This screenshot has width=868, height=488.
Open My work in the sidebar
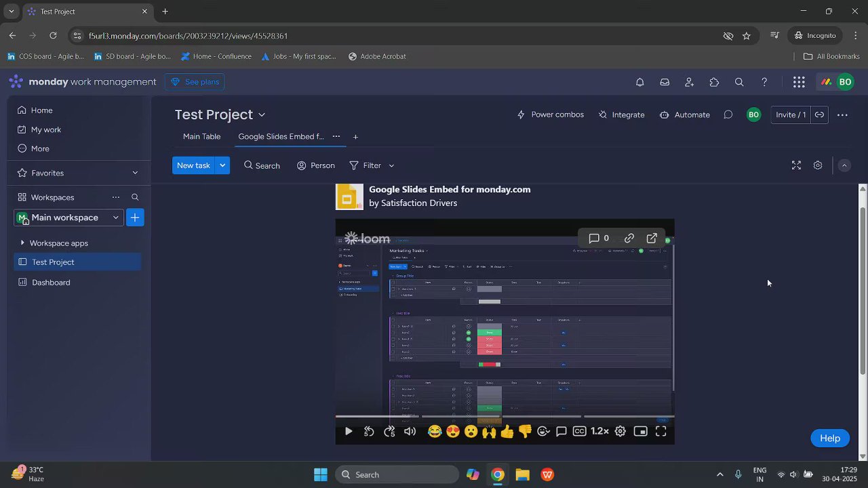[46, 129]
